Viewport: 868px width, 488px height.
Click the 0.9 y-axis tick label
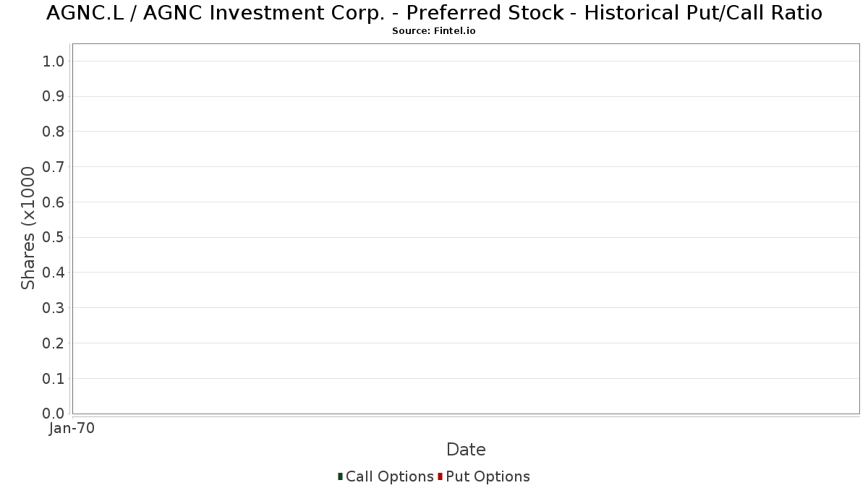pos(54,97)
